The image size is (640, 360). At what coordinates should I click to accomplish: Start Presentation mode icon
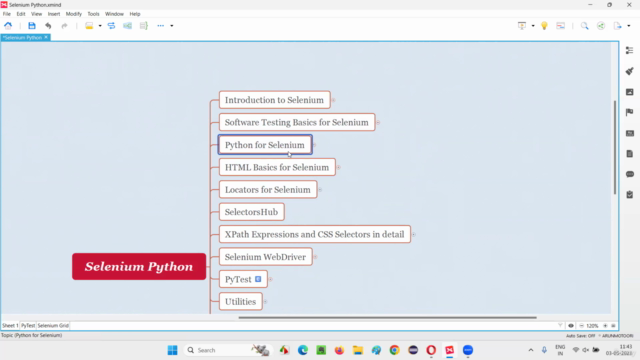[522, 26]
